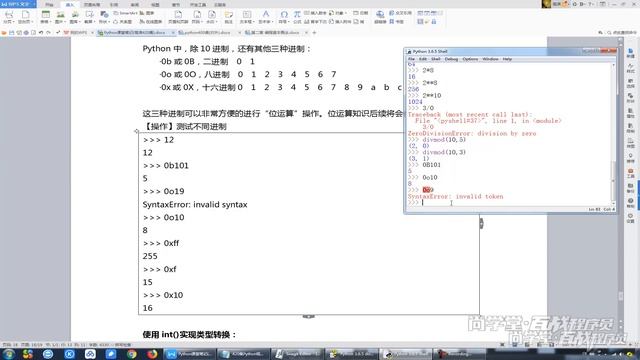
Task: Click the undo arrow in quick toolbar
Action: [x=41, y=33]
